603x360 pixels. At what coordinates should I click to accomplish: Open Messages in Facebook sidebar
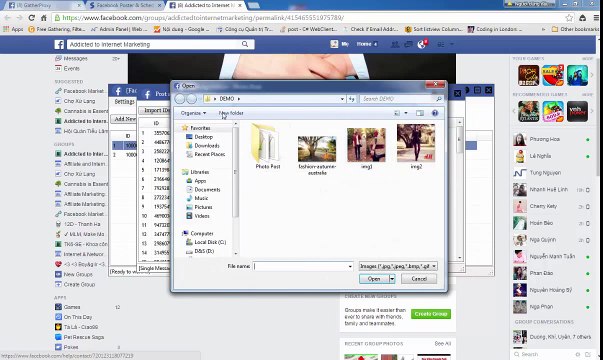pyautogui.click(x=75, y=58)
